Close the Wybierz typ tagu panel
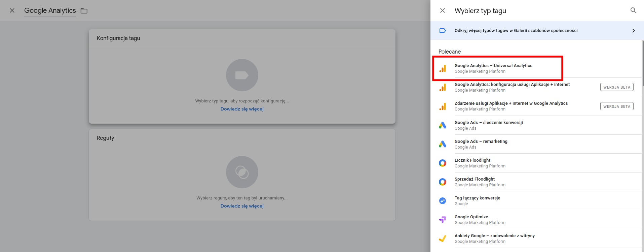The width and height of the screenshot is (644, 252). [x=443, y=10]
